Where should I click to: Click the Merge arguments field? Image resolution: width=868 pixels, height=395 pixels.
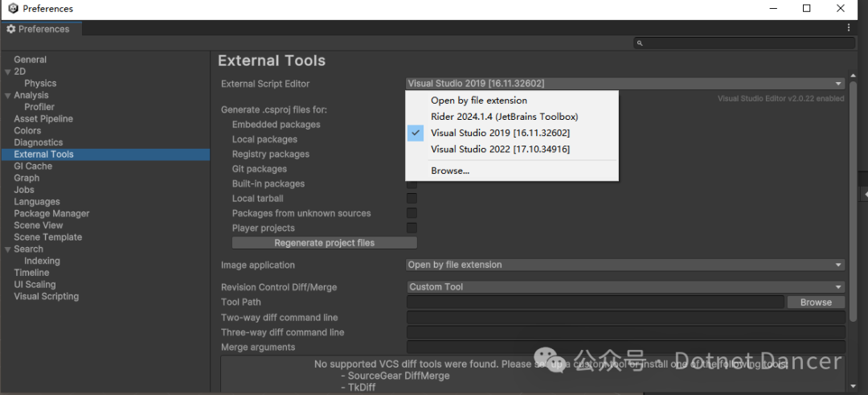pos(626,348)
